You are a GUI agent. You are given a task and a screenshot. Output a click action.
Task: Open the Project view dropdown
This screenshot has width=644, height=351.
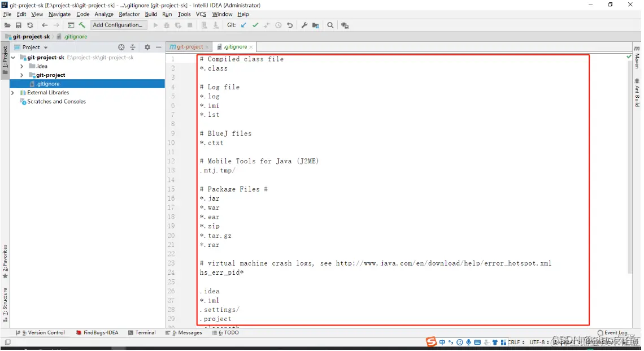coord(31,47)
